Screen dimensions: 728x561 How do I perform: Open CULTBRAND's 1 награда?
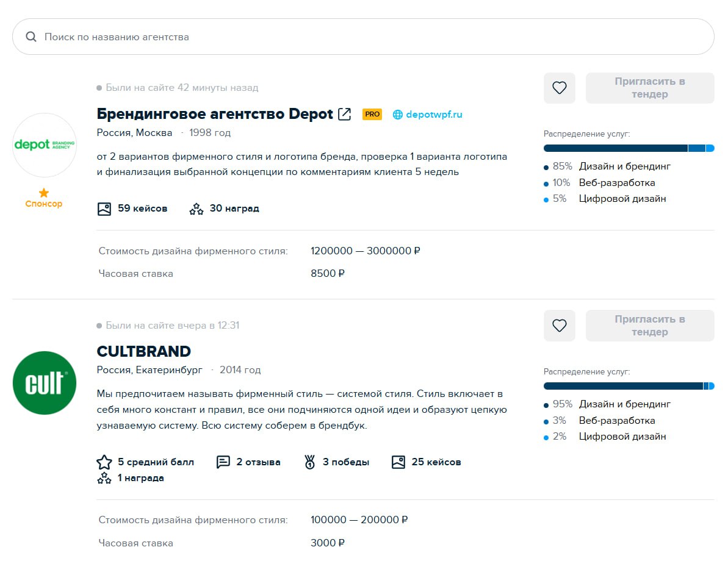pos(141,478)
